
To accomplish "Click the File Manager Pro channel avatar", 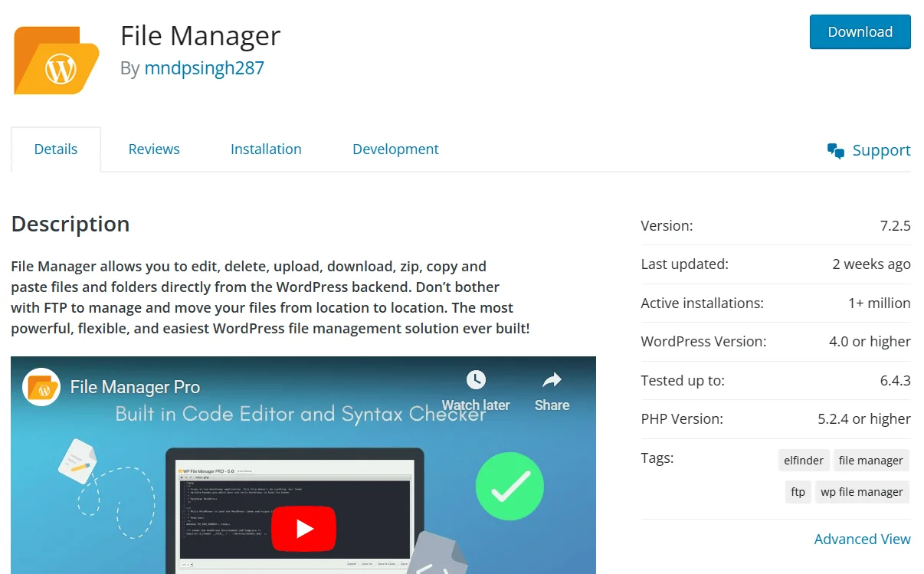I will tap(41, 387).
